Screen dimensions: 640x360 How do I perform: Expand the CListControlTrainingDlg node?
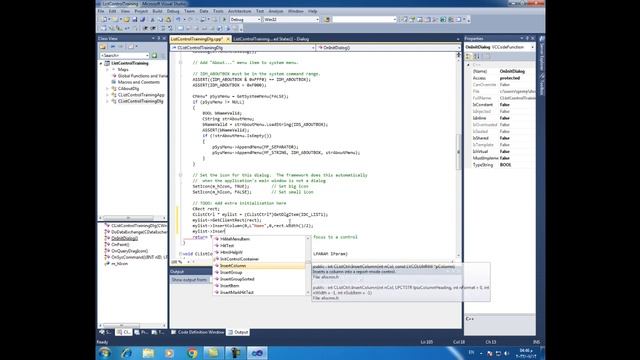tap(108, 101)
